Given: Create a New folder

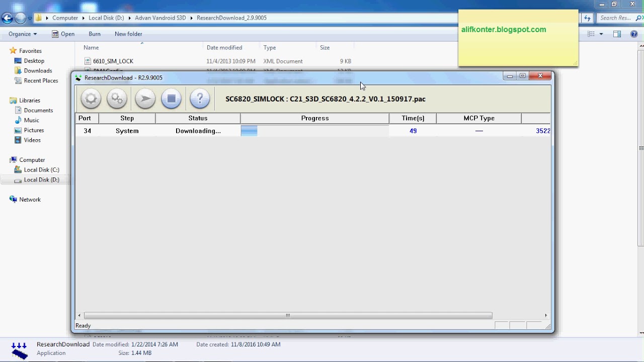Looking at the screenshot, I should [128, 34].
